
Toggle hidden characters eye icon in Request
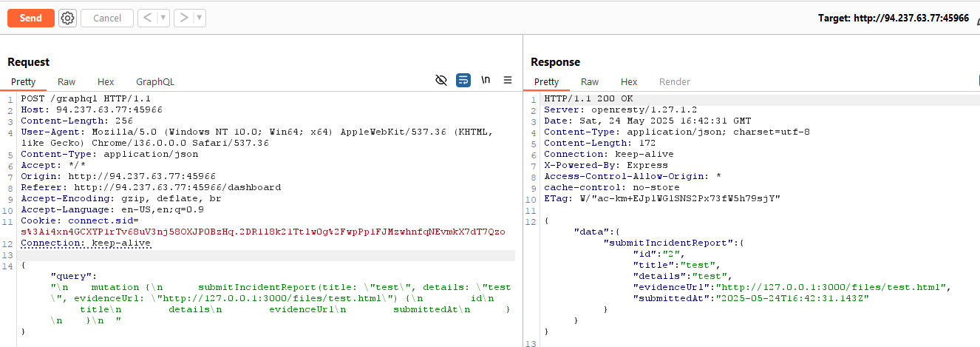coord(441,80)
